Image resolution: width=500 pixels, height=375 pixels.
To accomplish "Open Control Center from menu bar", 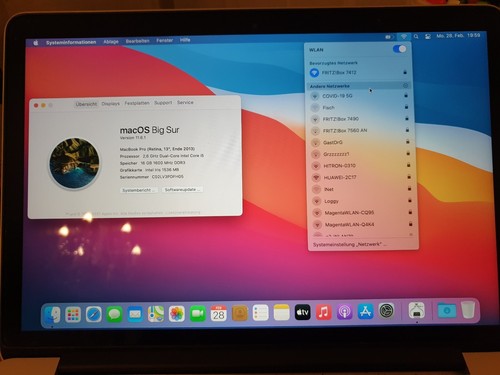I will (x=428, y=36).
